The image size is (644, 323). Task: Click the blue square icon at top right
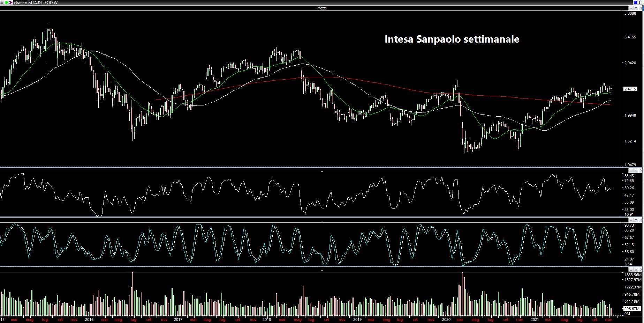click(635, 2)
